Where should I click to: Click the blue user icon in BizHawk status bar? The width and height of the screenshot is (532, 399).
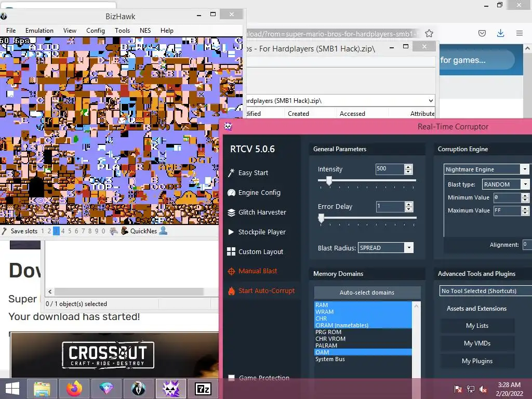click(x=163, y=231)
